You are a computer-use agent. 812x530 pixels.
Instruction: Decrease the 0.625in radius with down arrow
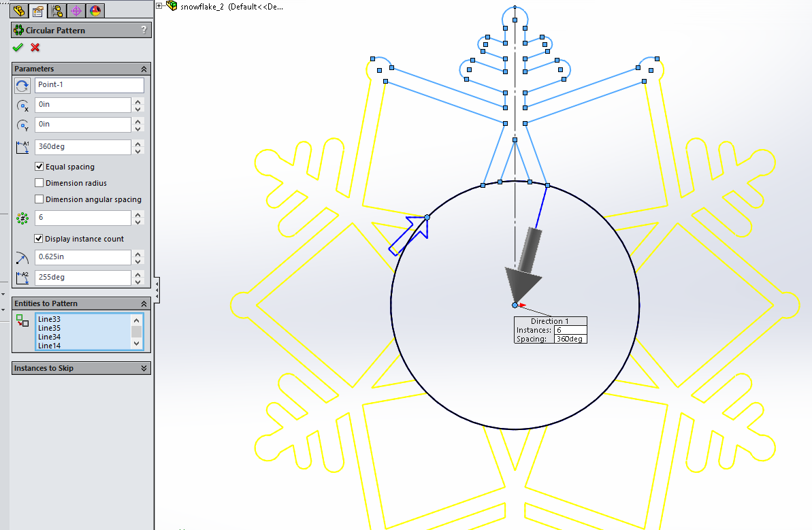137,261
